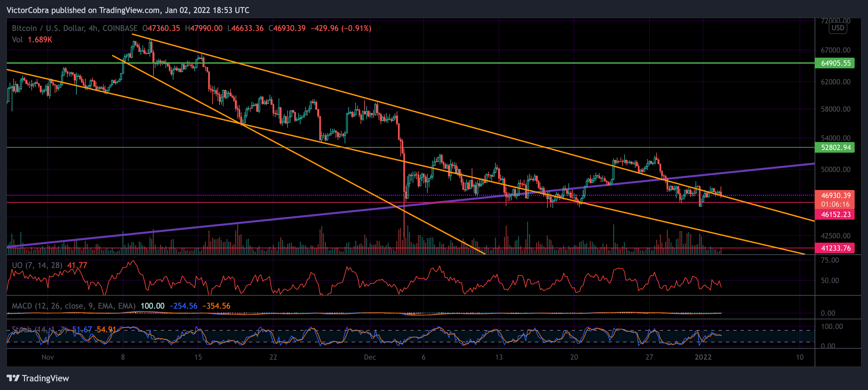Click the USD currency badge on price axis
The width and height of the screenshot is (868, 390).
tap(838, 28)
